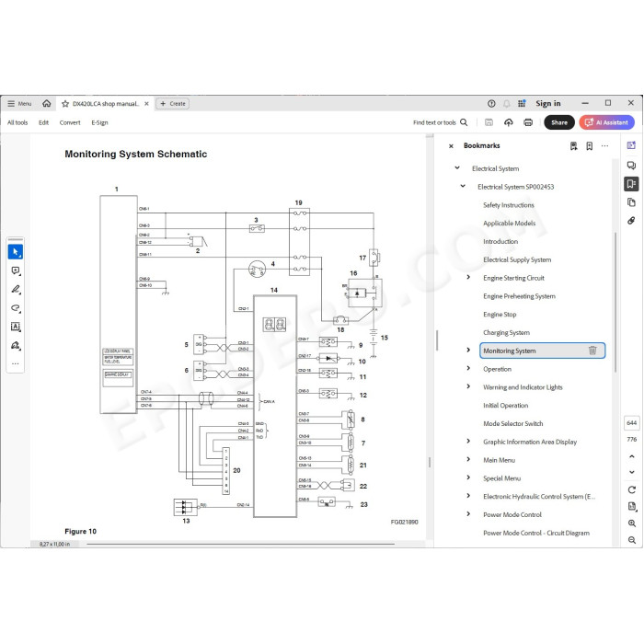The width and height of the screenshot is (644, 644).
Task: Open the Edit menu
Action: (43, 122)
